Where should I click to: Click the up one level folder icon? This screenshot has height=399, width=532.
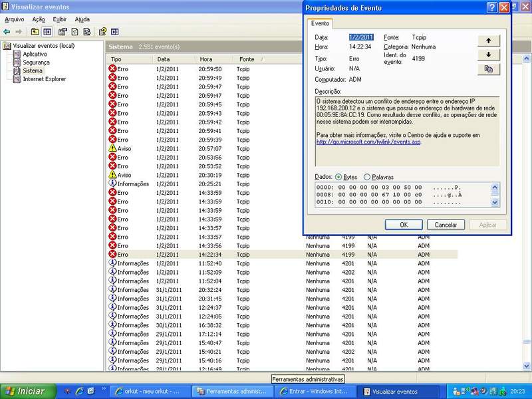tap(35, 32)
